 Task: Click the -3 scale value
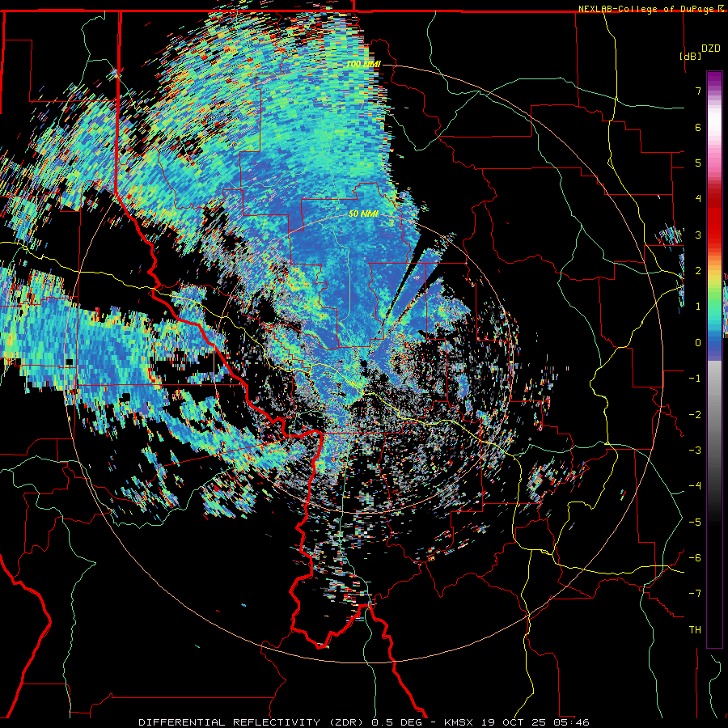(695, 451)
